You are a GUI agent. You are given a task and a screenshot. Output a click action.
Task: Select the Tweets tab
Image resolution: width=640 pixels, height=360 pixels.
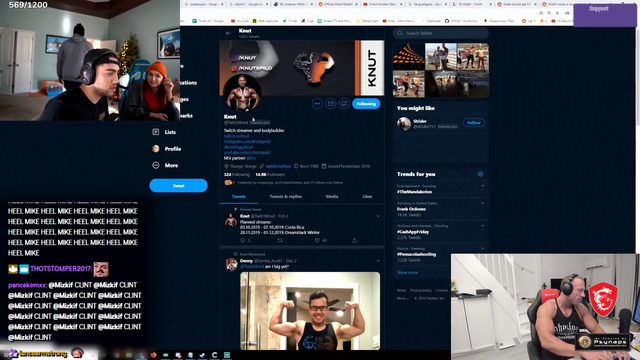[x=239, y=196]
